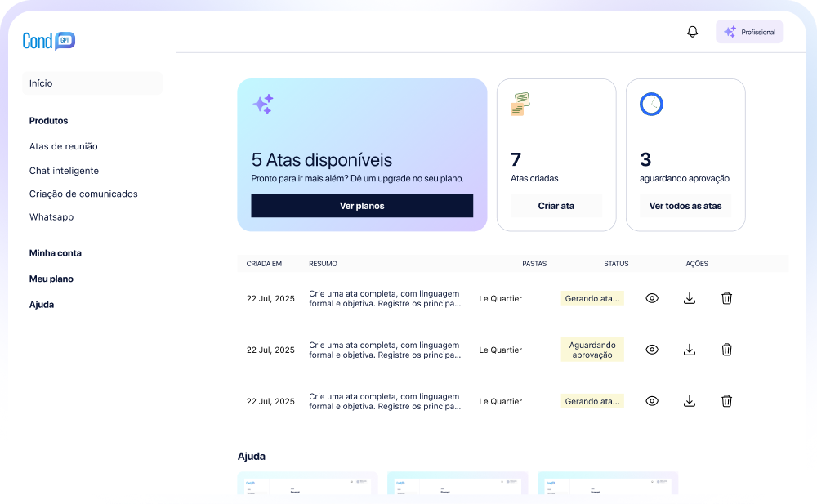
Task: Click the download icon in the last table row
Action: [x=690, y=401]
